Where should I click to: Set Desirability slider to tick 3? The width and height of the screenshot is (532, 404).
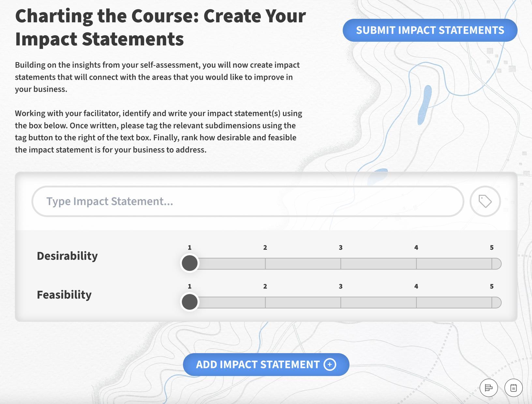[341, 263]
